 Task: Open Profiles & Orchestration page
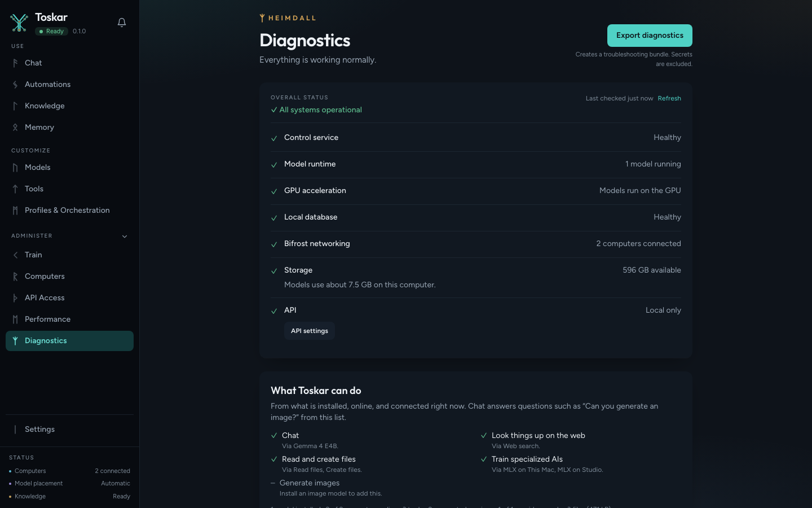69,211
